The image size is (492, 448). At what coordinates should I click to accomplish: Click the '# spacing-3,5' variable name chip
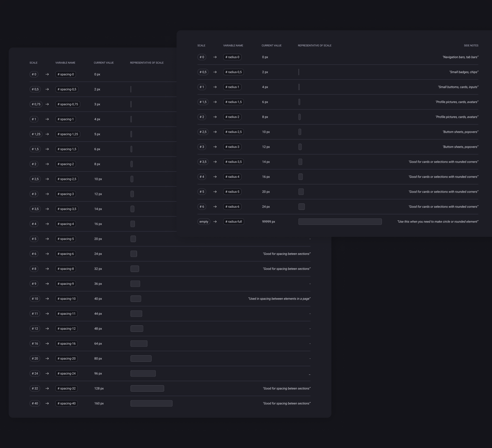(67, 209)
